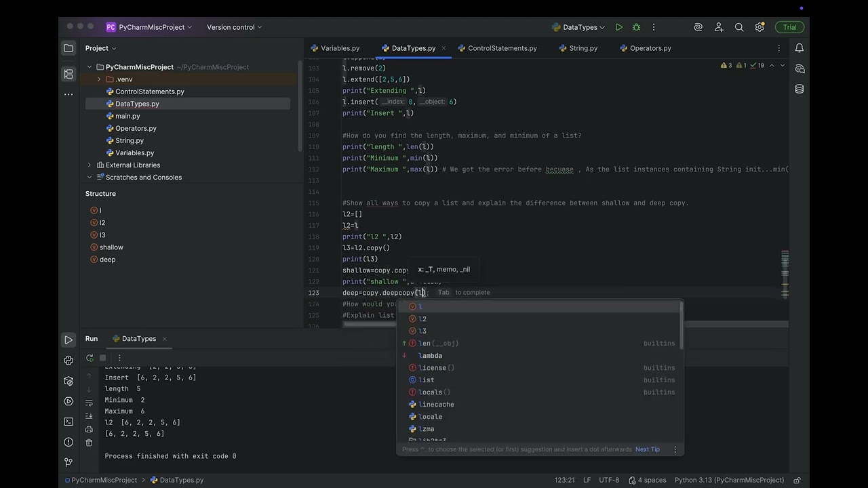Switch to Variables.py tab
The width and height of the screenshot is (868, 488).
(335, 48)
